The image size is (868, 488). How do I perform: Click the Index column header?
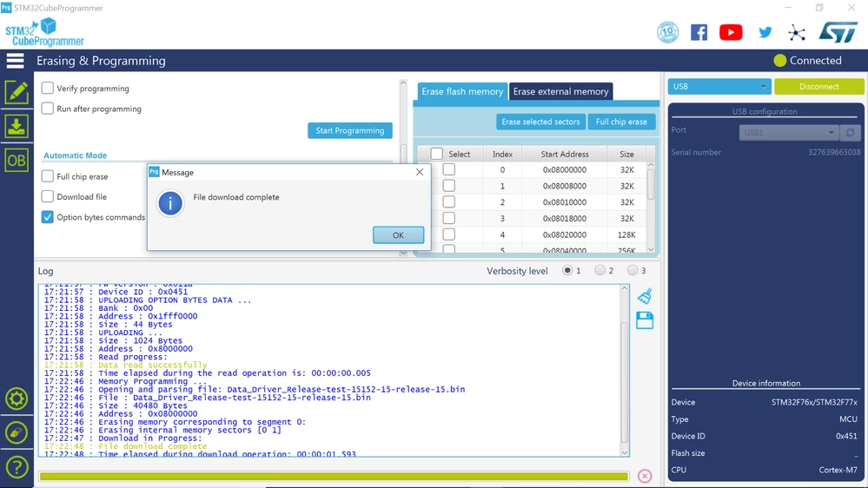pyautogui.click(x=502, y=154)
